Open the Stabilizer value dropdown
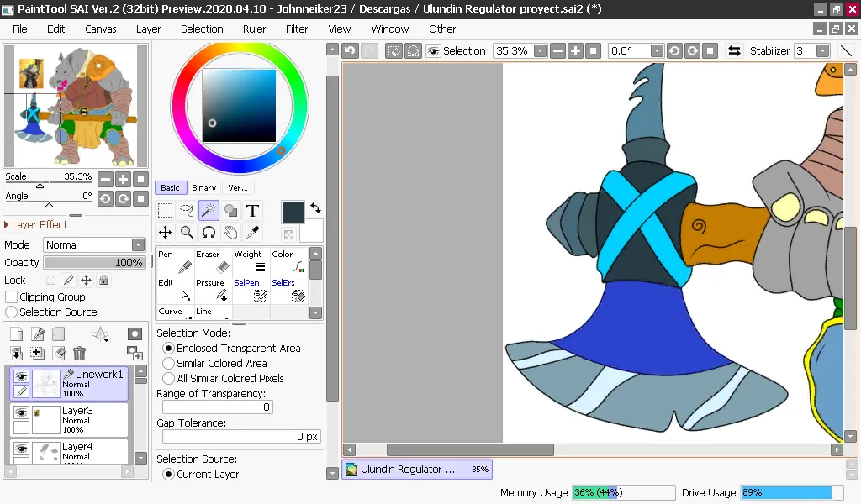861x504 pixels. click(822, 51)
